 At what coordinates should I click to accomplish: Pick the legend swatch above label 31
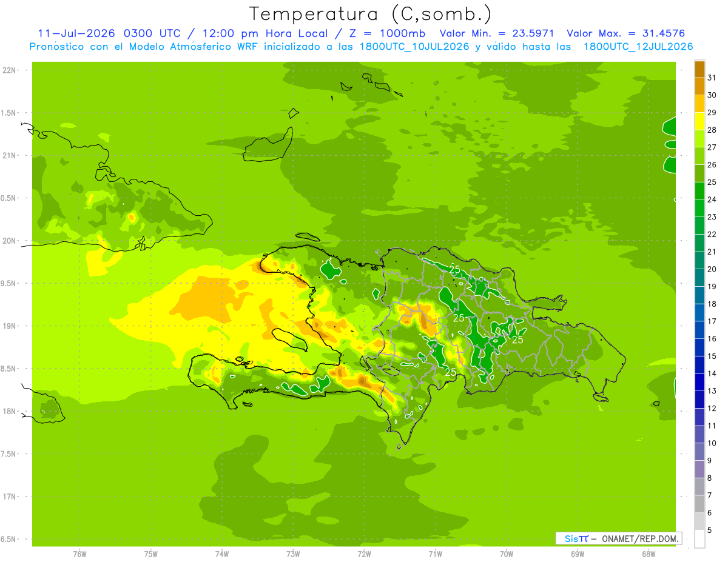click(699, 69)
